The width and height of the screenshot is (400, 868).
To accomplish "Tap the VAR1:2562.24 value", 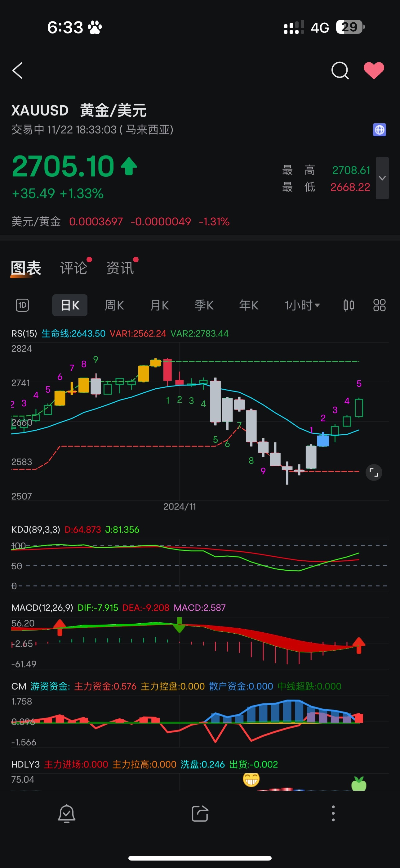I will (x=138, y=334).
